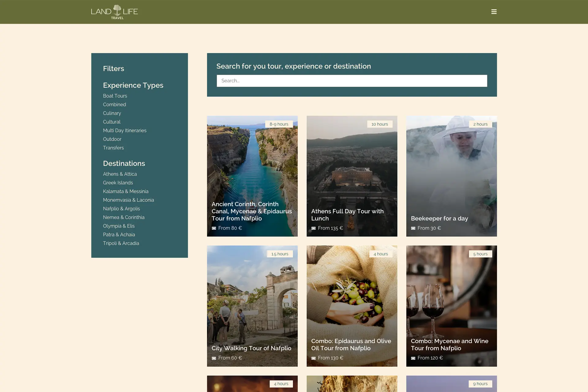Image resolution: width=588 pixels, height=392 pixels.
Task: Click the ticket icon beside From 120 €
Action: (x=413, y=358)
